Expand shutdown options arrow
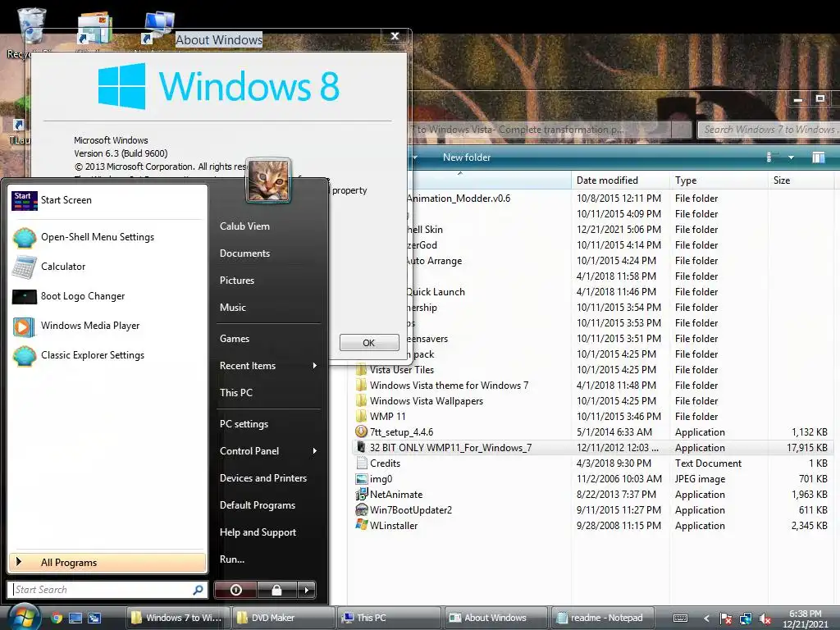The image size is (840, 630). (x=307, y=590)
